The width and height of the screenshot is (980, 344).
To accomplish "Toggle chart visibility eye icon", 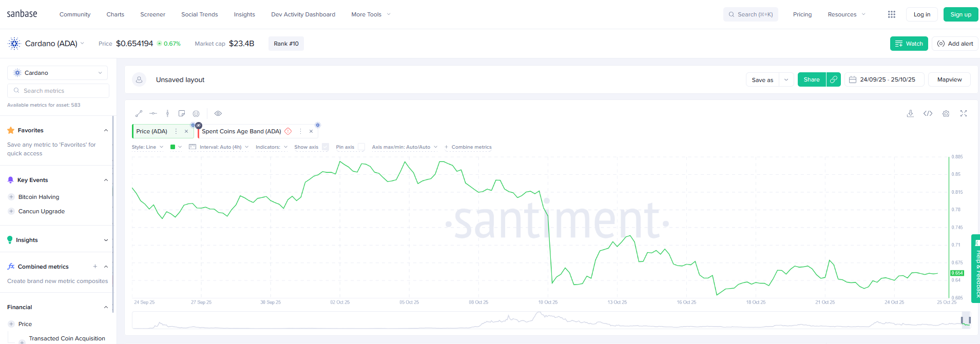I will point(218,113).
